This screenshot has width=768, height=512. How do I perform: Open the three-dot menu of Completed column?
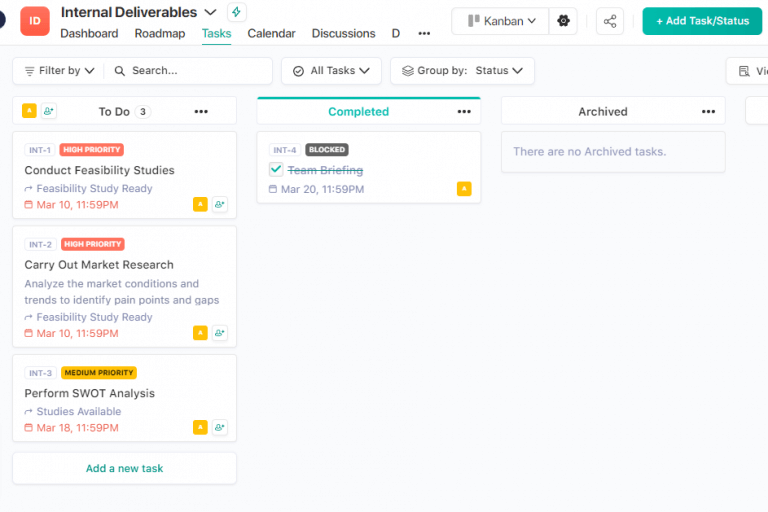click(x=464, y=112)
